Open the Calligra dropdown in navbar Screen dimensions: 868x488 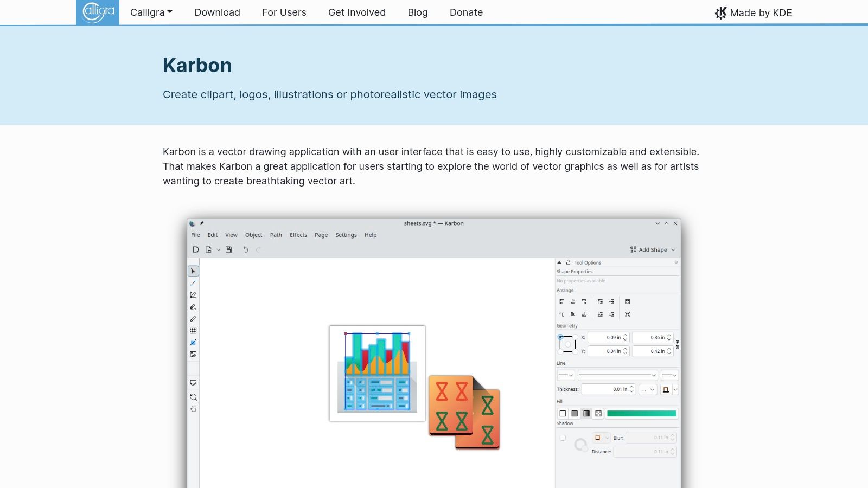[151, 12]
